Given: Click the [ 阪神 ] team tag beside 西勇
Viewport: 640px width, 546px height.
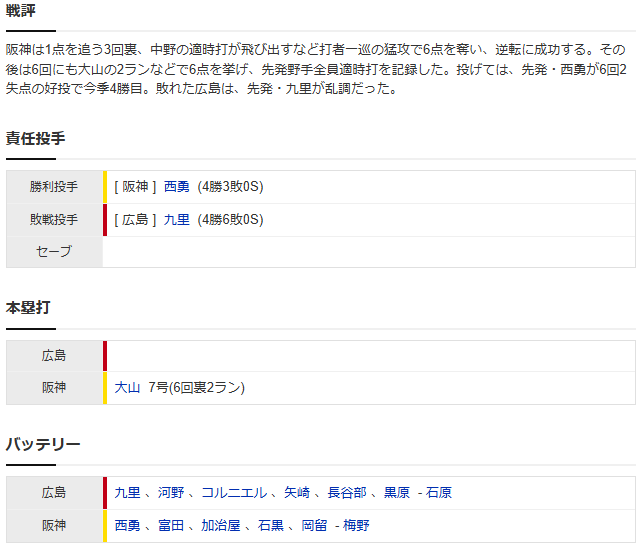Looking at the screenshot, I should pos(135,187).
